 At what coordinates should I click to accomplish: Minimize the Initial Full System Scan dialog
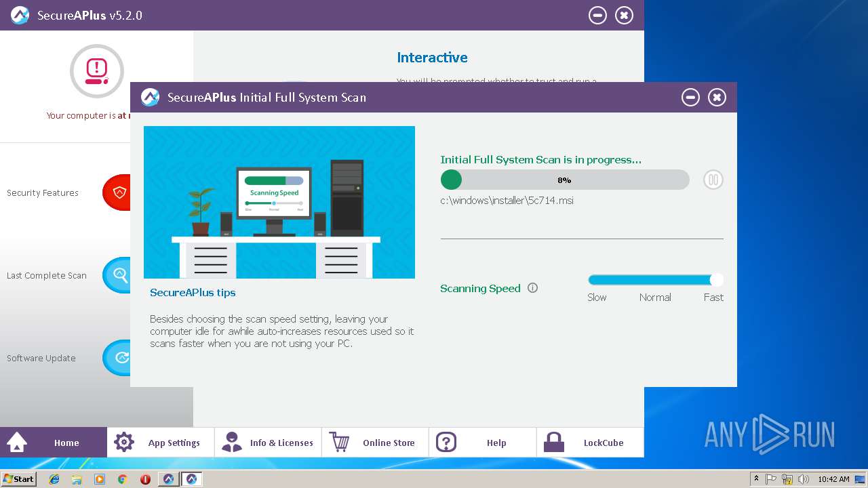point(690,98)
